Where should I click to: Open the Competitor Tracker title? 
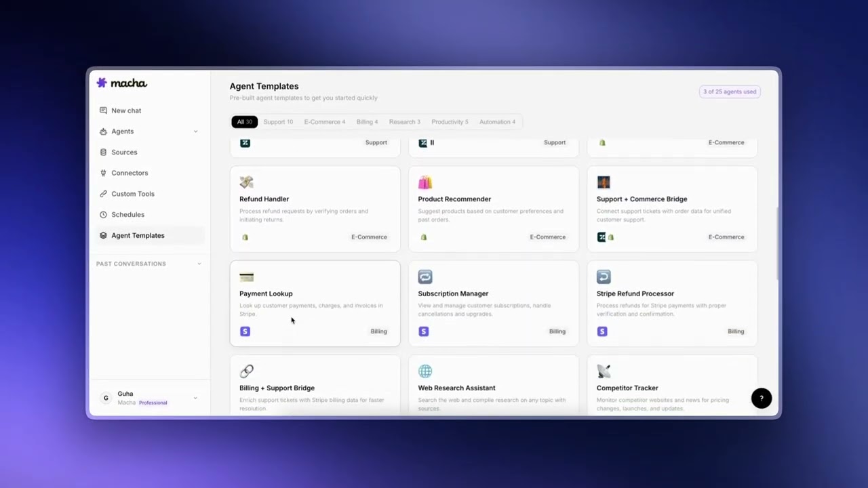click(x=627, y=388)
